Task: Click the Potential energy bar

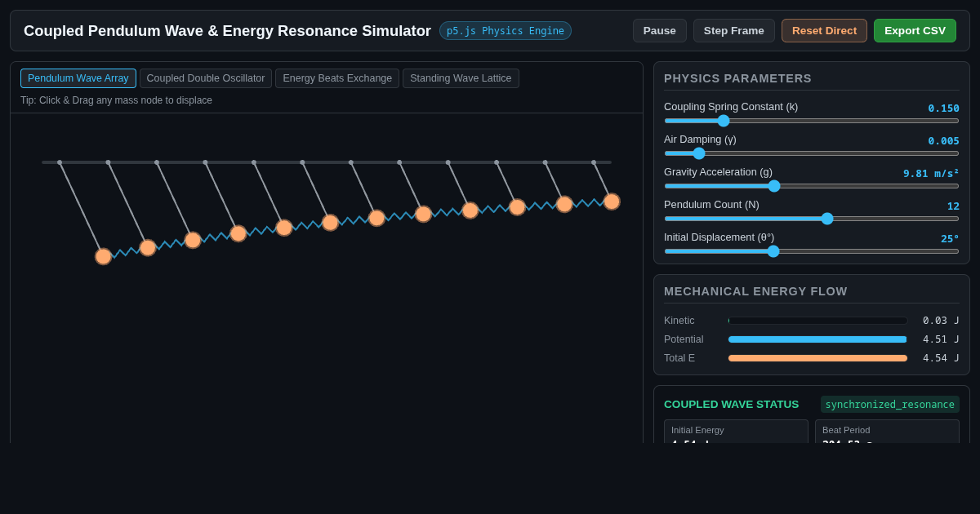Action: pyautogui.click(x=817, y=339)
